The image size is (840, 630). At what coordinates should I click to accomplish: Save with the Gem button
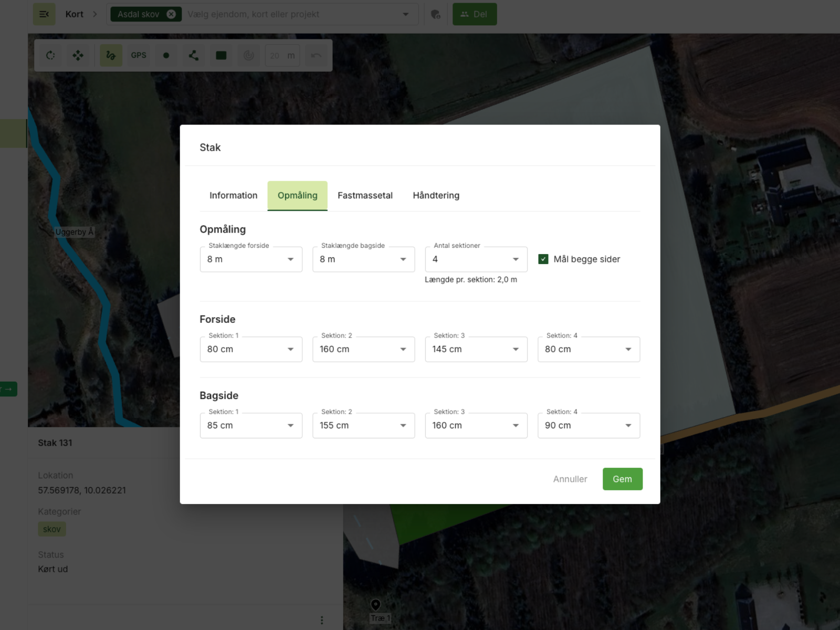[622, 479]
